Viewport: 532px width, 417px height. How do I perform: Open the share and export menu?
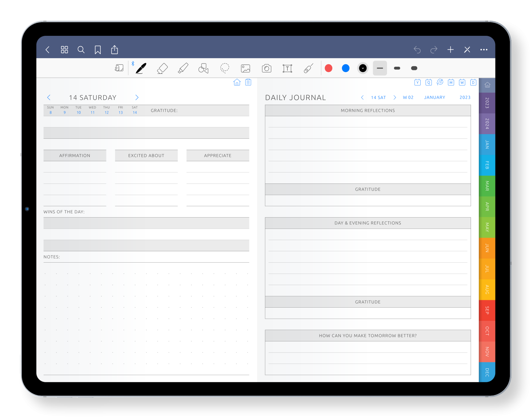114,49
